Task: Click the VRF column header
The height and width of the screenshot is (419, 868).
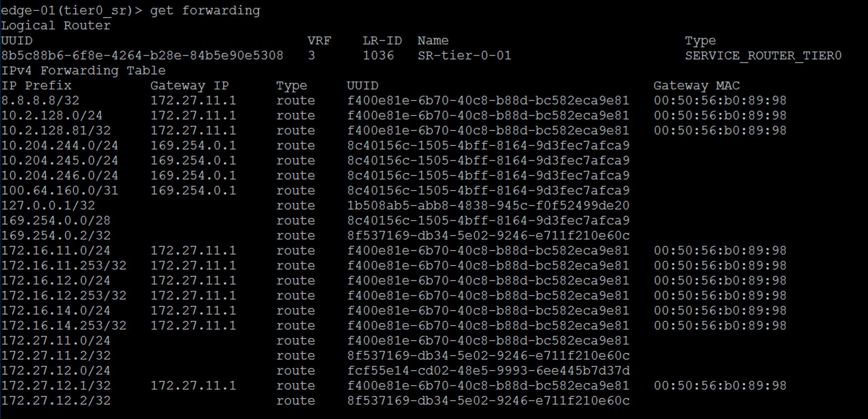Action: [319, 41]
